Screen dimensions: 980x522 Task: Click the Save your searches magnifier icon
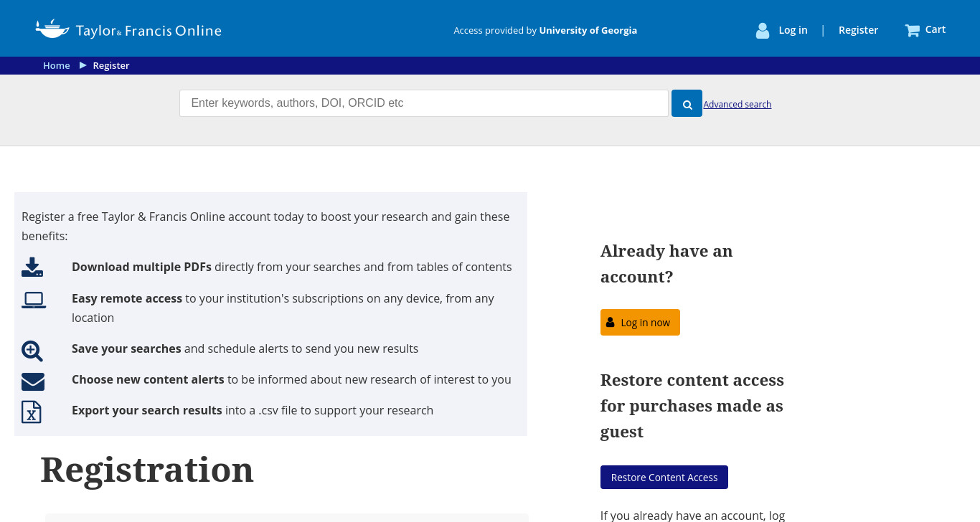pos(32,351)
